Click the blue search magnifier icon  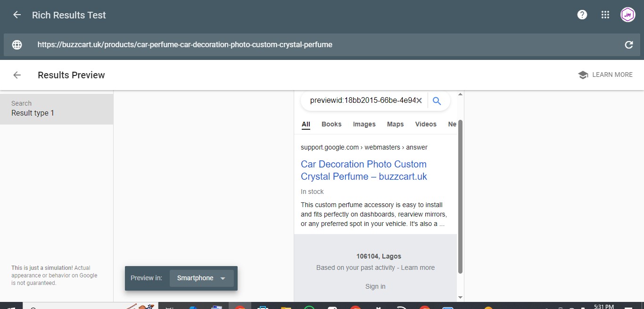[x=437, y=100]
